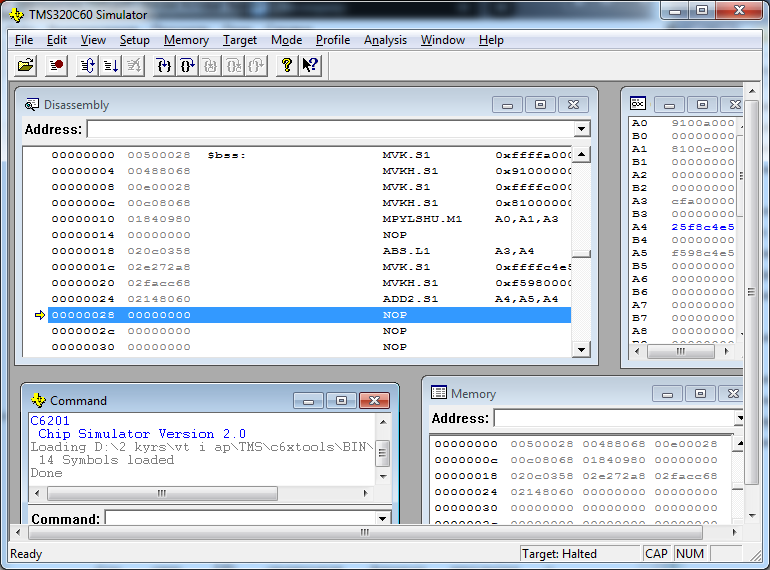The height and width of the screenshot is (570, 770).
Task: Open the File menu
Action: (24, 40)
